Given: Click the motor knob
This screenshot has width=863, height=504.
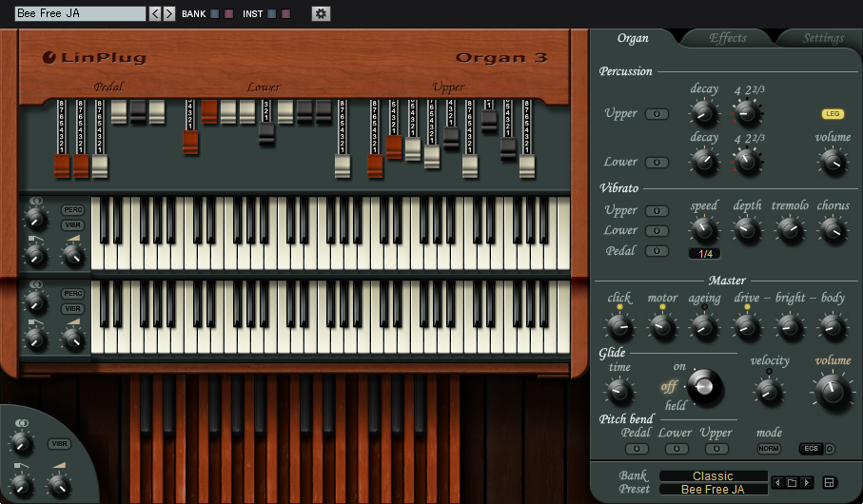Looking at the screenshot, I should click(662, 327).
